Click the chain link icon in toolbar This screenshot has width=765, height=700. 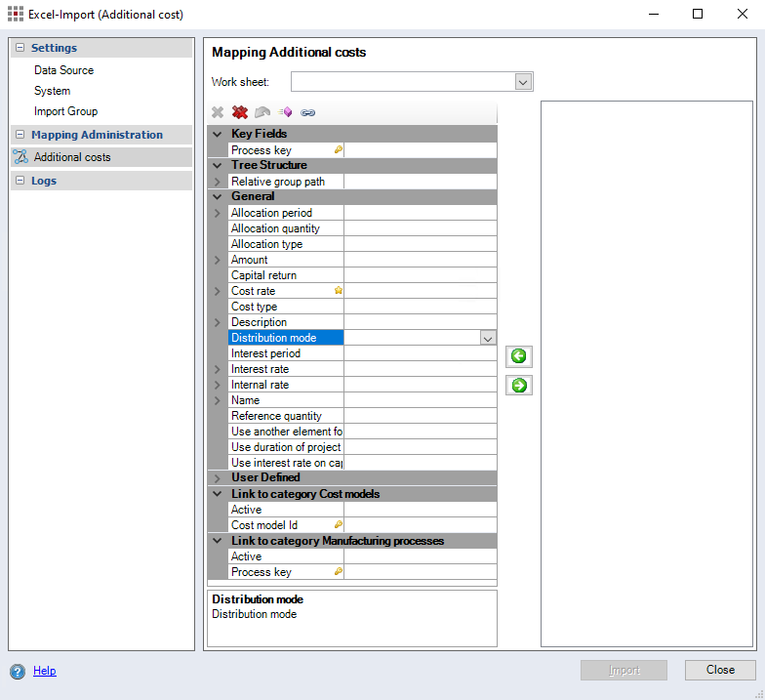pos(308,112)
